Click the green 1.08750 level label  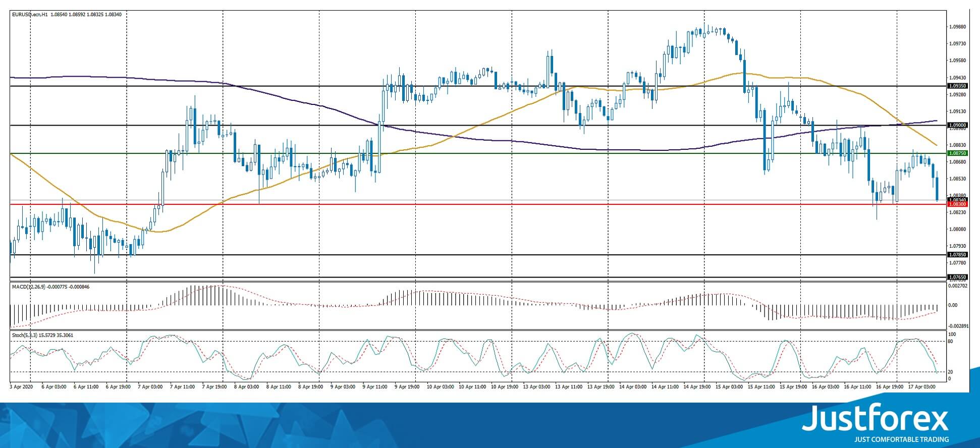pos(958,153)
